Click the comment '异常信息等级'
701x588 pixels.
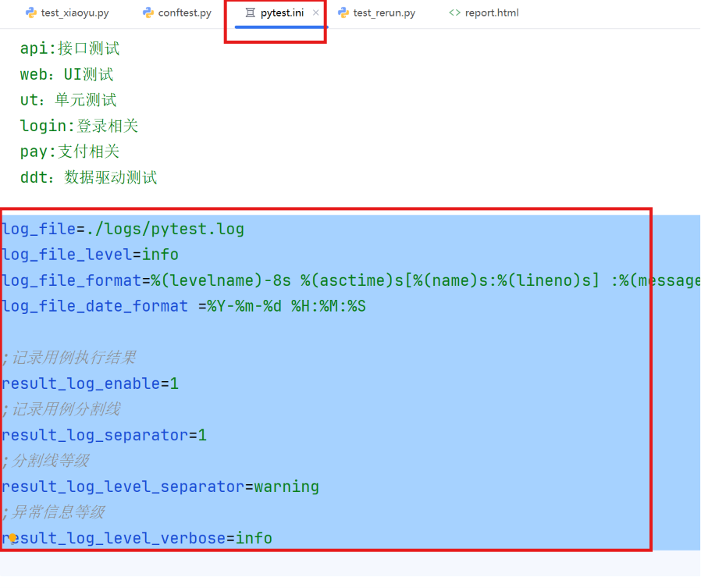(53, 512)
